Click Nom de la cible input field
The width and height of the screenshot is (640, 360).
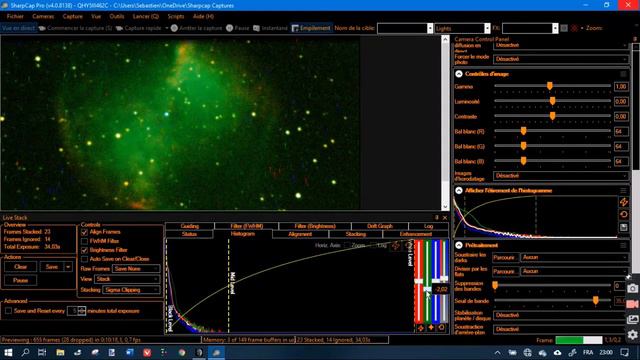coord(402,28)
